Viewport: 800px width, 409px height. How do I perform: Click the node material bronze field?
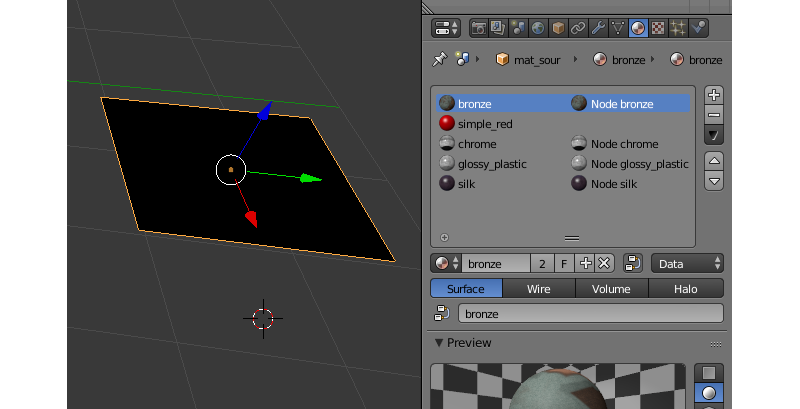coord(591,313)
